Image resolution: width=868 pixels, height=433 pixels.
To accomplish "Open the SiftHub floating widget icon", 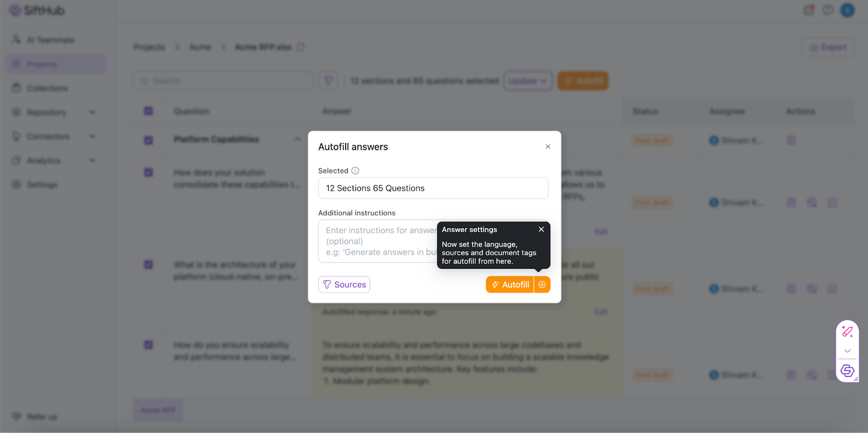I will pos(847,371).
